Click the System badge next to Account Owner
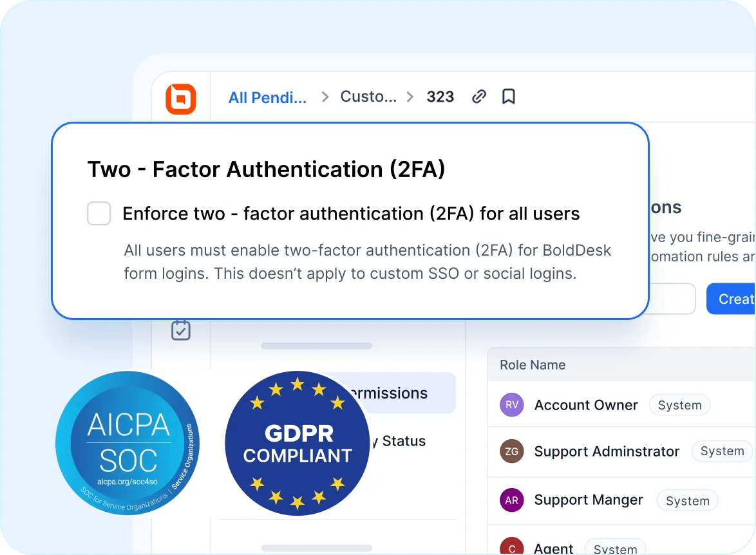The height and width of the screenshot is (555, 756). [x=679, y=404]
